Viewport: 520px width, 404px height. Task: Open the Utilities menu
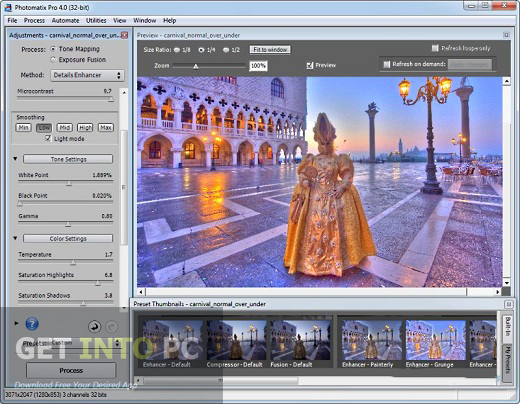click(96, 20)
